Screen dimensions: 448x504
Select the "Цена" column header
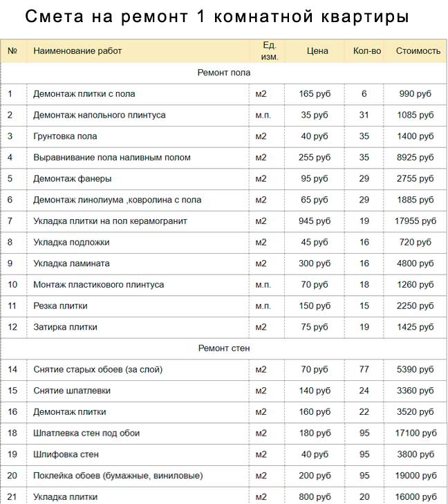317,51
